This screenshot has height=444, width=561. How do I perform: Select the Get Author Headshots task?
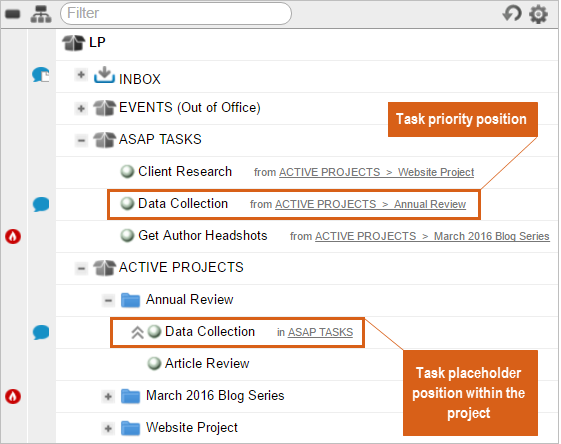click(203, 235)
